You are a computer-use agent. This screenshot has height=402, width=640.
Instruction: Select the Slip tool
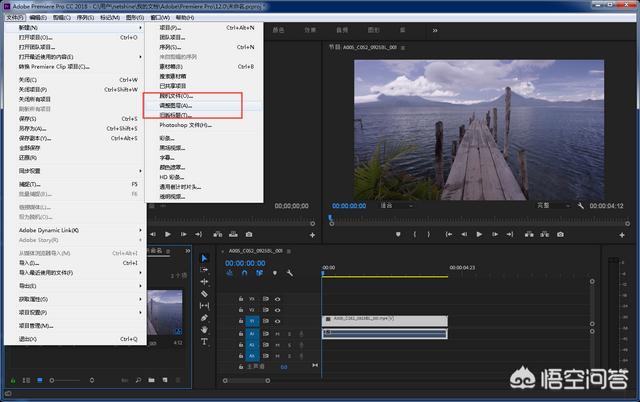tap(204, 305)
